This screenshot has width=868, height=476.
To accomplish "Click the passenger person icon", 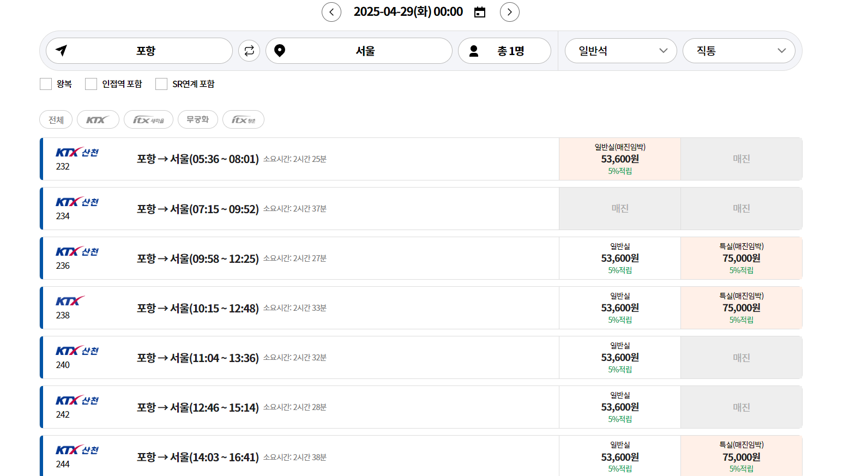I will click(474, 51).
